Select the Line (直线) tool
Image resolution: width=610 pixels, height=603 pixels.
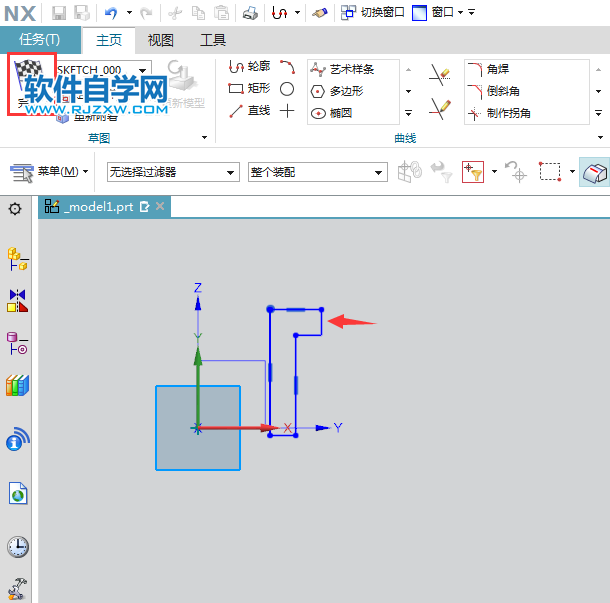click(249, 111)
